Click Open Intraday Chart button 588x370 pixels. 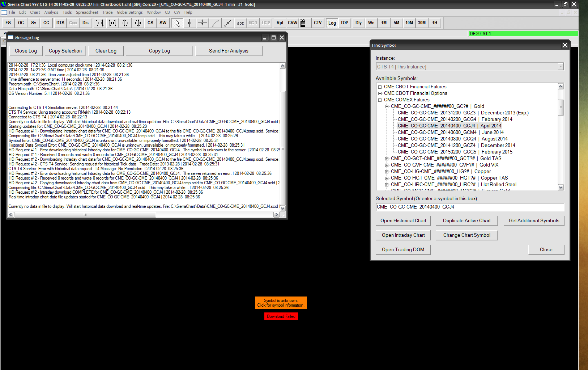(x=403, y=235)
